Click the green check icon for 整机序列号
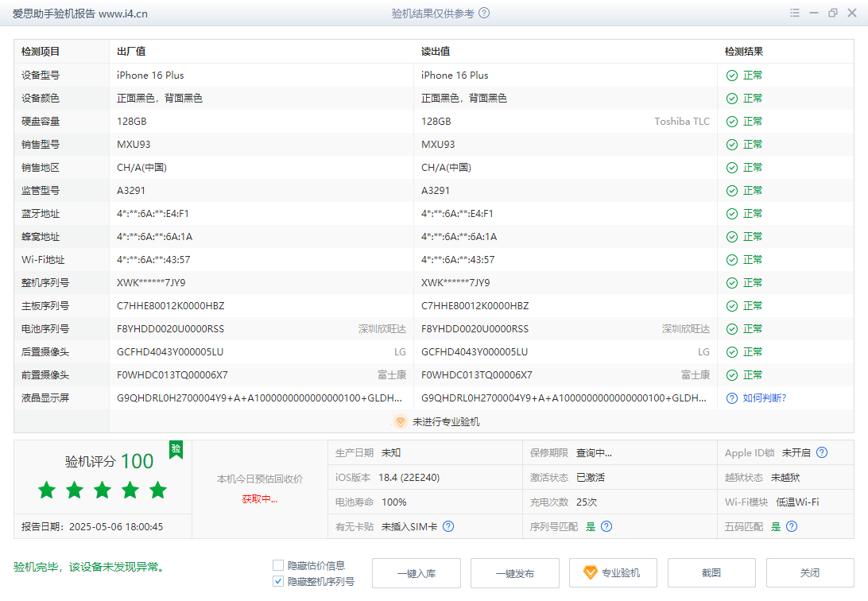The width and height of the screenshot is (868, 601). coord(732,283)
